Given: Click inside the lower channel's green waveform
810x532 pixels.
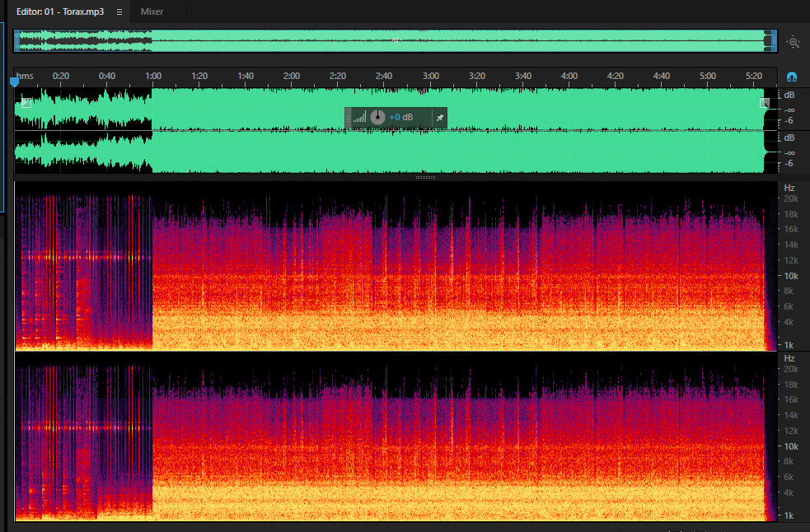Looking at the screenshot, I should [396, 152].
